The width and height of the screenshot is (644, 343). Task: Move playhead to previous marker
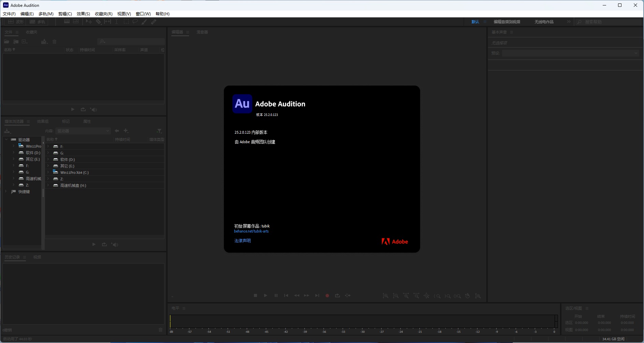(286, 296)
